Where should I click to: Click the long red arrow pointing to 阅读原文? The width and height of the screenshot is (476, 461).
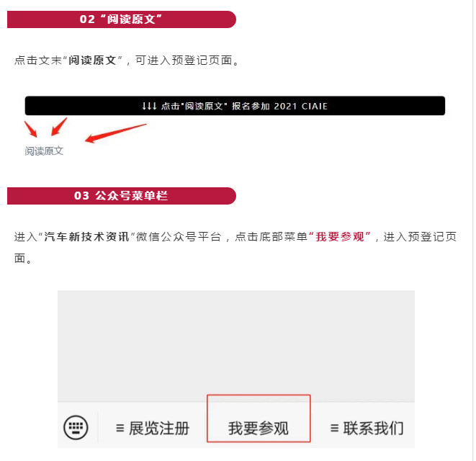pos(116,133)
